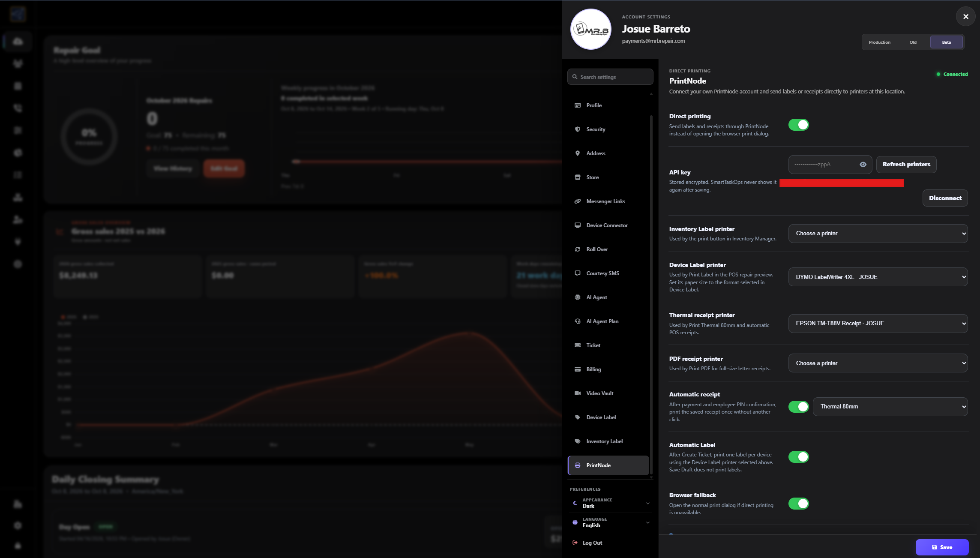
Task: Click the API key input field
Action: [x=830, y=165]
